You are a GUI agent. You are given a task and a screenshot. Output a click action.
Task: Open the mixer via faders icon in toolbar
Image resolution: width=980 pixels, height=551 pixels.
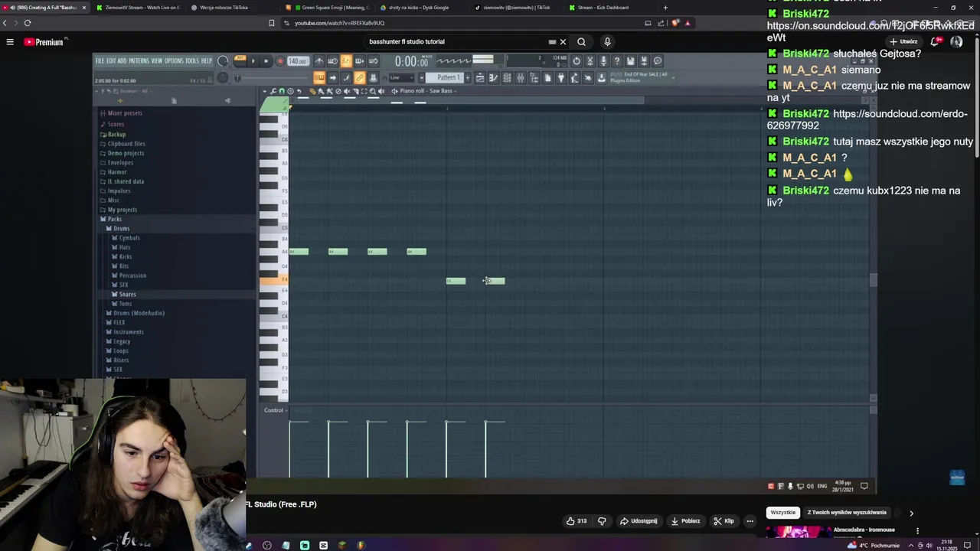click(521, 77)
